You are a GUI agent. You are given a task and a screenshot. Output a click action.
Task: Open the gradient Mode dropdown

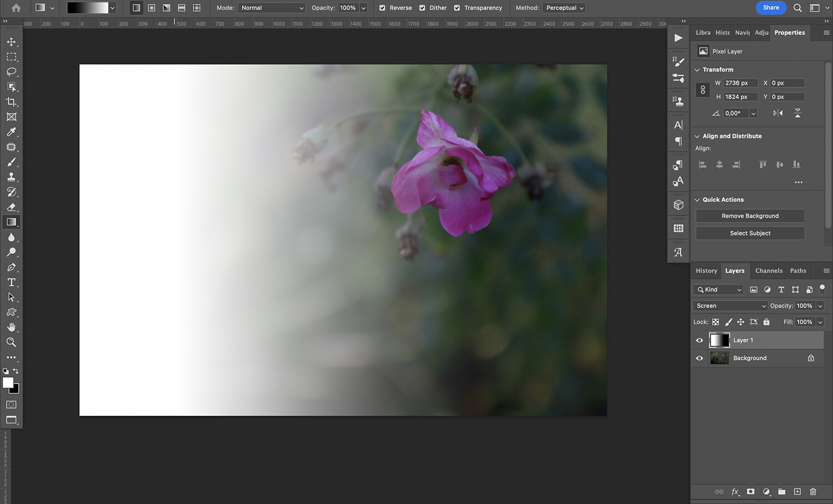271,8
